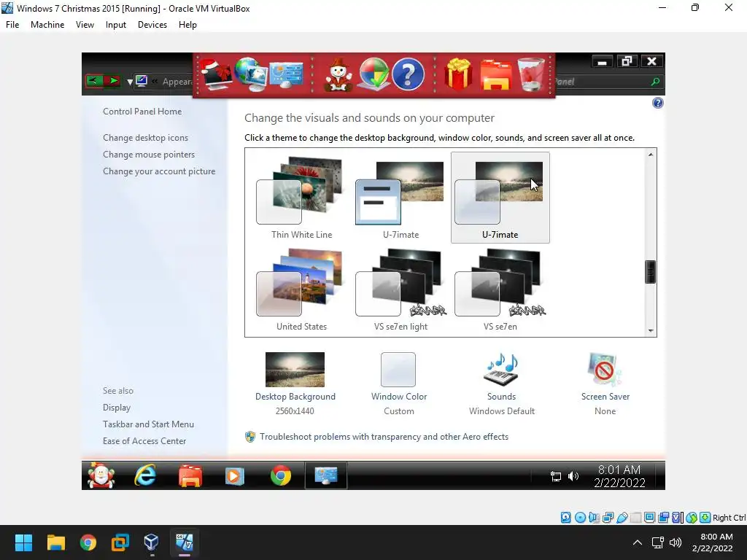Open the Windows shield checkmark dock icon
The image size is (747, 560).
[374, 74]
